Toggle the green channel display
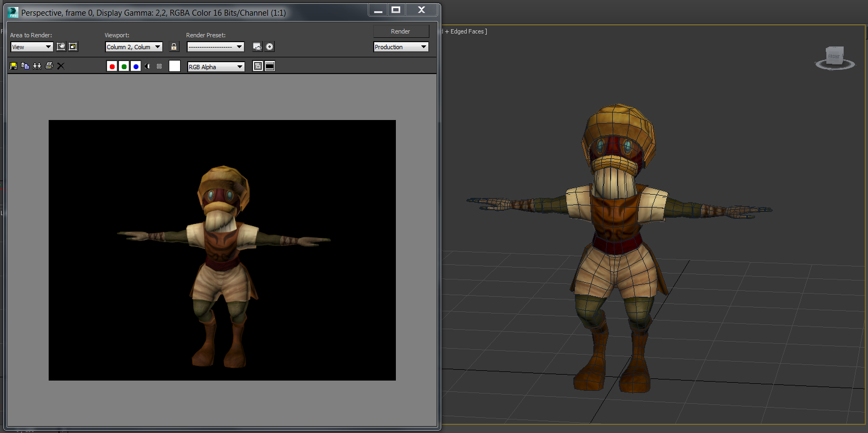Screen dimensions: 868x433 pyautogui.click(x=124, y=66)
